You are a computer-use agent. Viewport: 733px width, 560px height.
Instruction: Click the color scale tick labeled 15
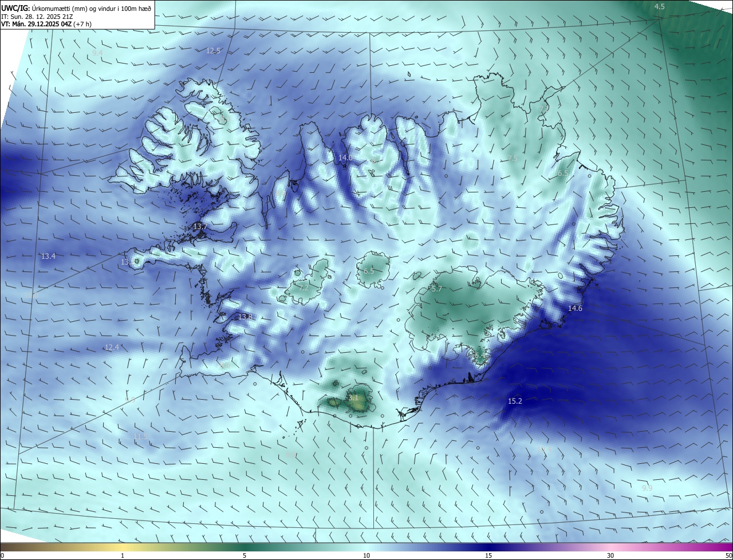488,555
